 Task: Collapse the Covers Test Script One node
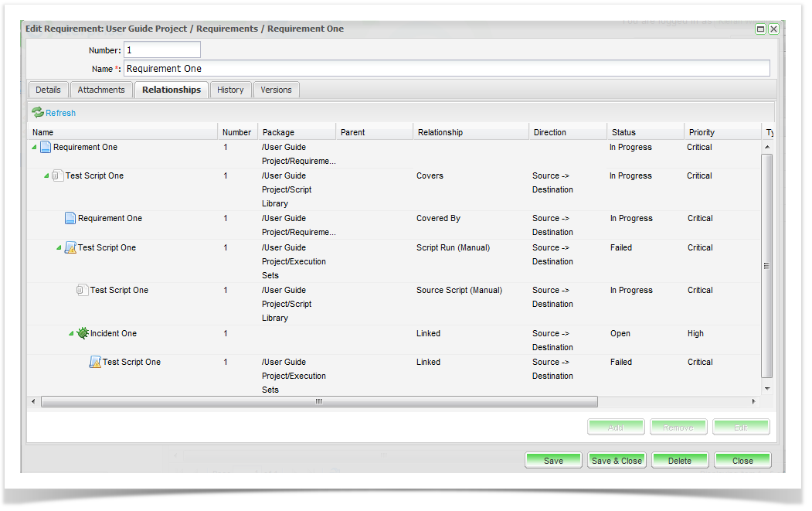[x=46, y=176]
